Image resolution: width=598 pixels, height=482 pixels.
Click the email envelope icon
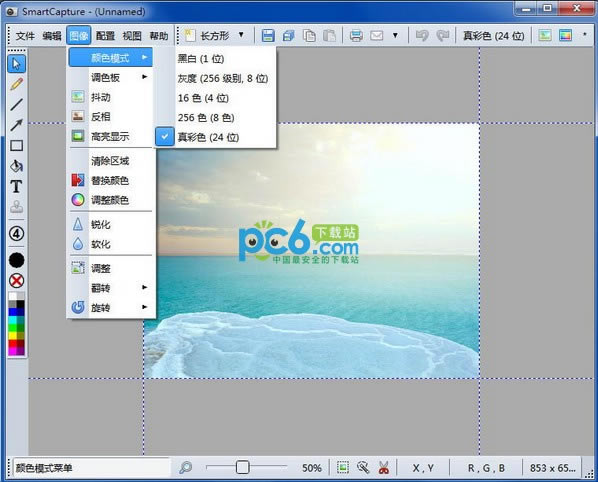click(377, 36)
